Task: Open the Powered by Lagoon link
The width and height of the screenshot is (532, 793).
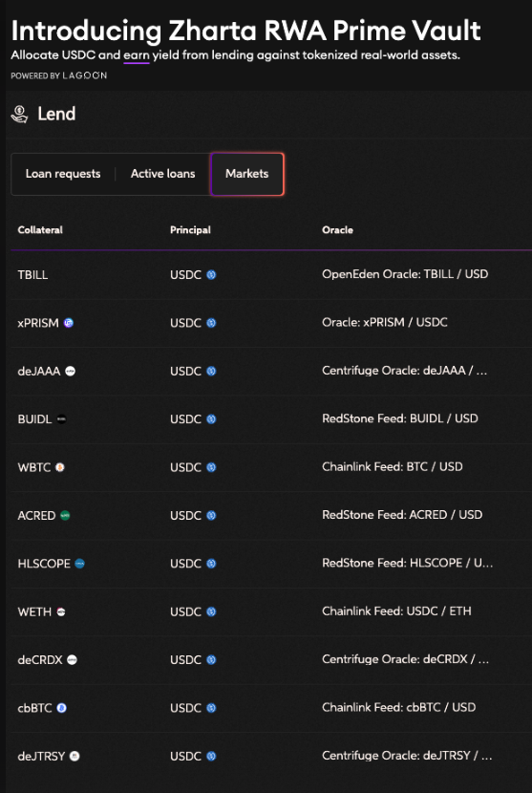Action: tap(58, 75)
